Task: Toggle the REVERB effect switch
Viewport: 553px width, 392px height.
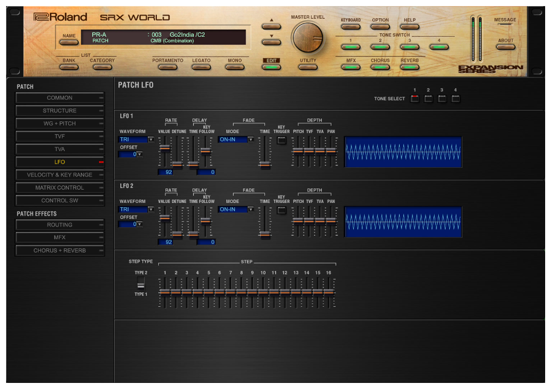Action: pos(409,67)
